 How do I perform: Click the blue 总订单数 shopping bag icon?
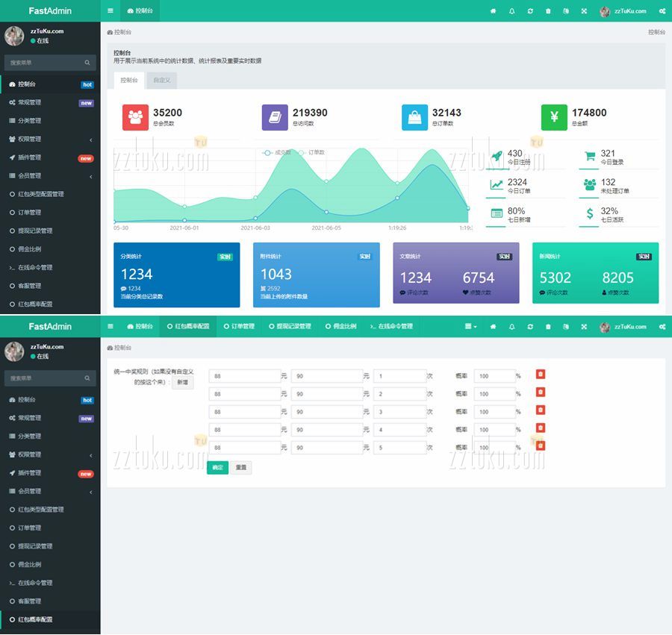point(414,117)
